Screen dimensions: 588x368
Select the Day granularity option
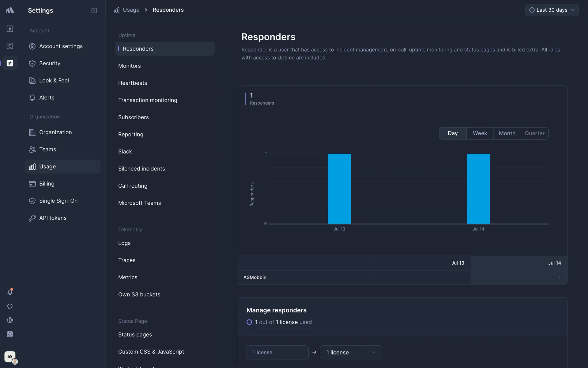click(452, 133)
